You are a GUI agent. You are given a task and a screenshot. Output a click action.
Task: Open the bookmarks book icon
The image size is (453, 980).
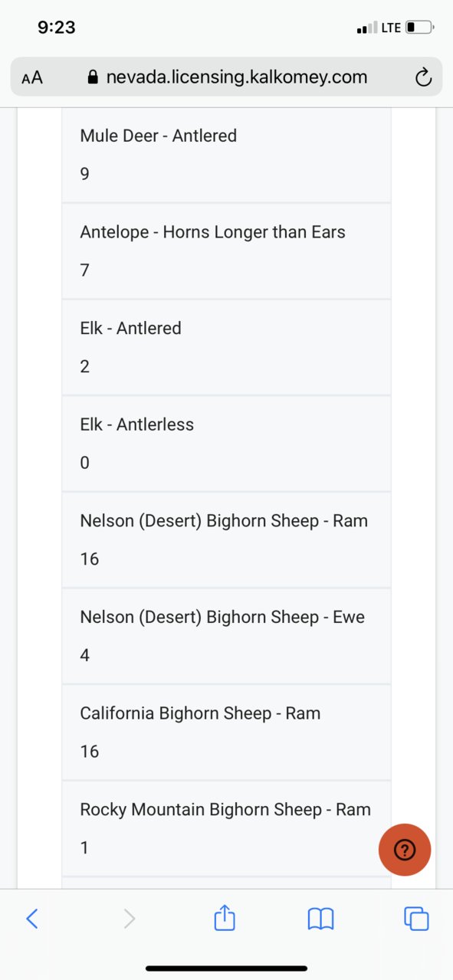320,918
